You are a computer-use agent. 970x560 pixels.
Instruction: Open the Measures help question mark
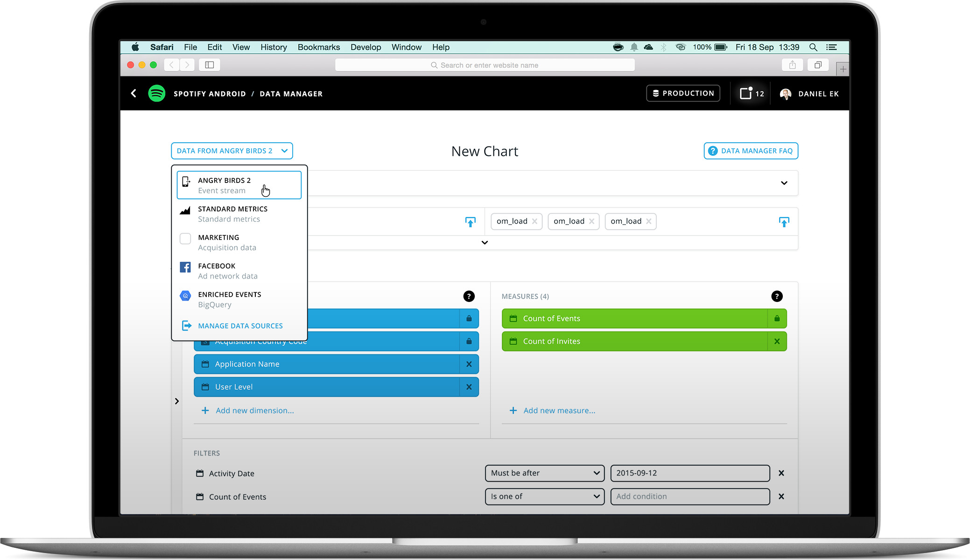point(777,296)
